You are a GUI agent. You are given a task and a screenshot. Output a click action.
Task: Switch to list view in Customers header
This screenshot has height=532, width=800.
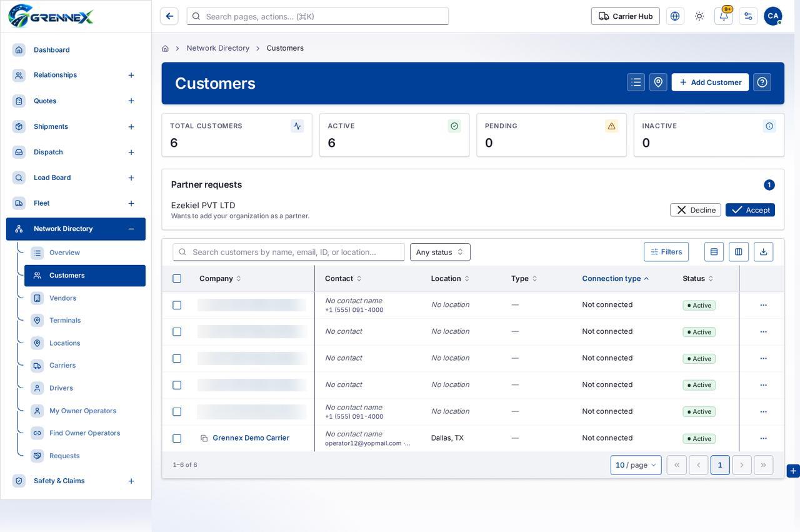tap(636, 83)
